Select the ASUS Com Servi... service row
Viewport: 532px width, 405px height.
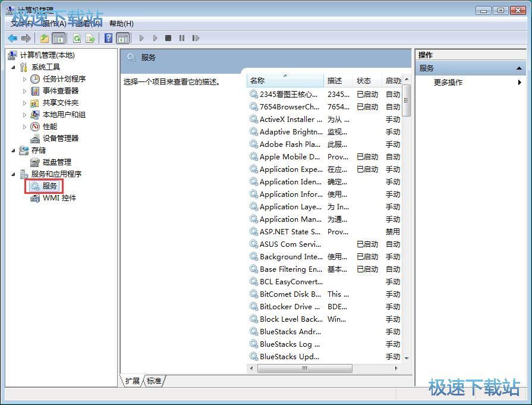coord(325,244)
